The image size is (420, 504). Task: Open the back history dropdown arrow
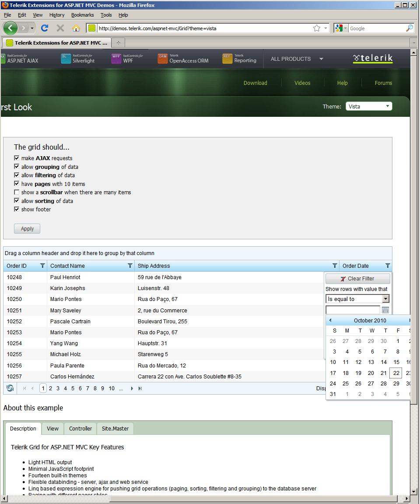[x=32, y=28]
